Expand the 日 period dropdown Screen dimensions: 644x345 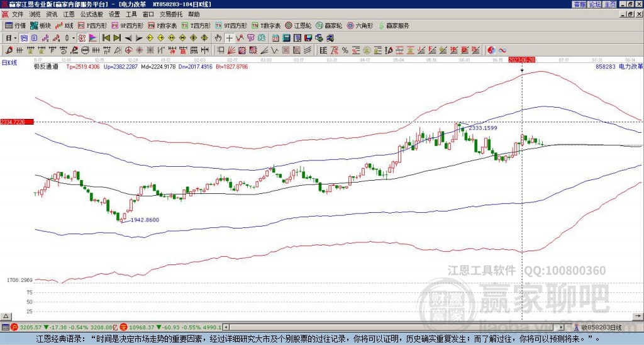click(16, 38)
